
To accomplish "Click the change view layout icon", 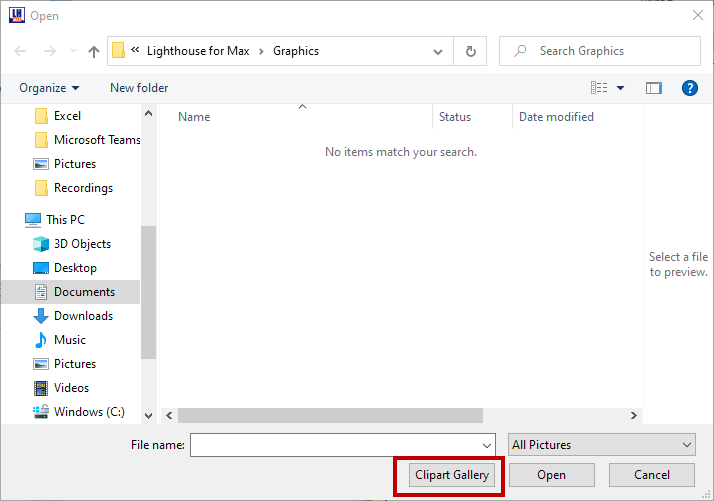I will 600,88.
